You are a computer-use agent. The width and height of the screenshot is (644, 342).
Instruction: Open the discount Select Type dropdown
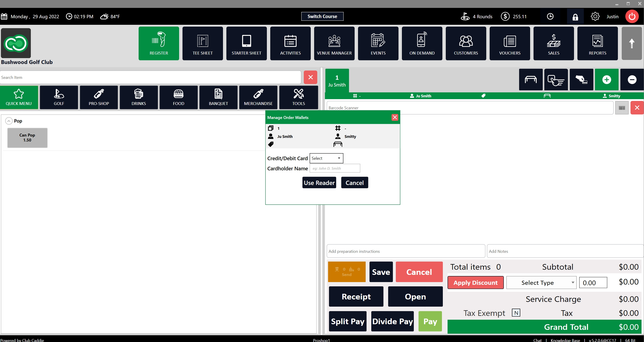[x=541, y=283]
